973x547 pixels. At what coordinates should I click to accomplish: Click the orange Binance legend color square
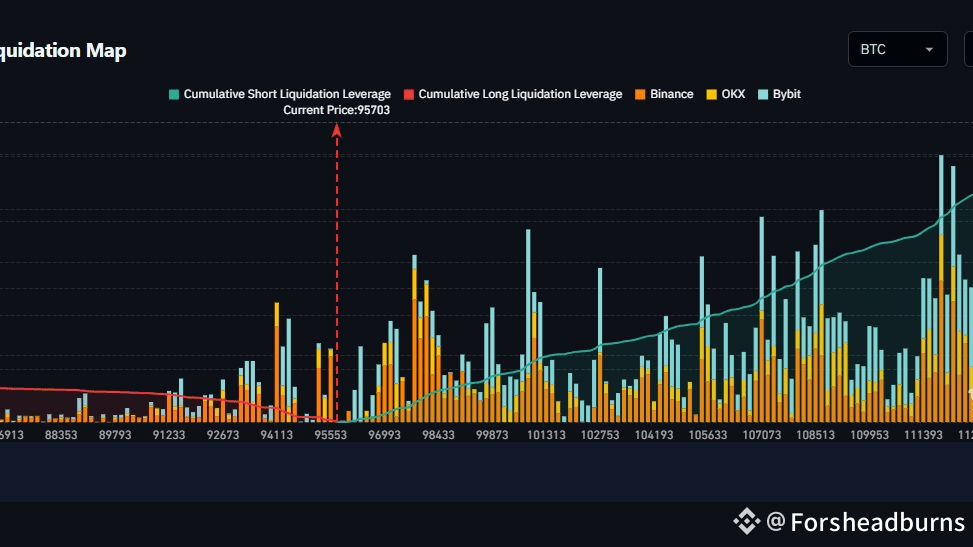point(640,94)
